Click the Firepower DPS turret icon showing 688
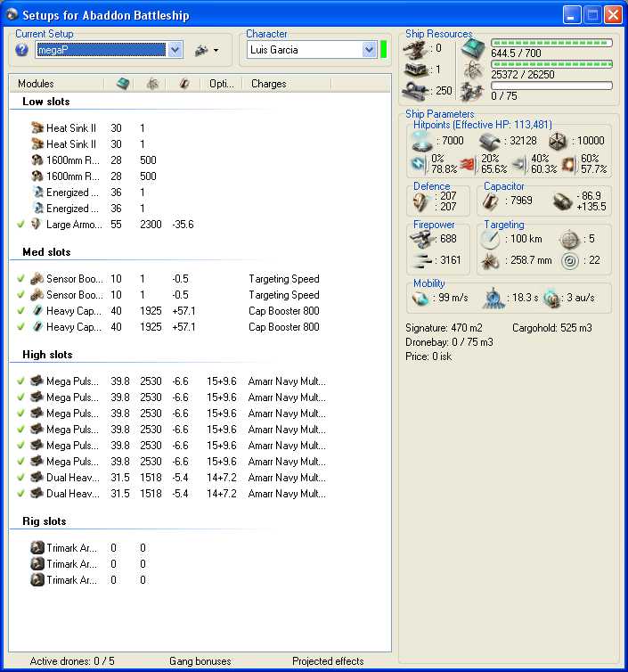Image resolution: width=628 pixels, height=672 pixels. [x=422, y=239]
